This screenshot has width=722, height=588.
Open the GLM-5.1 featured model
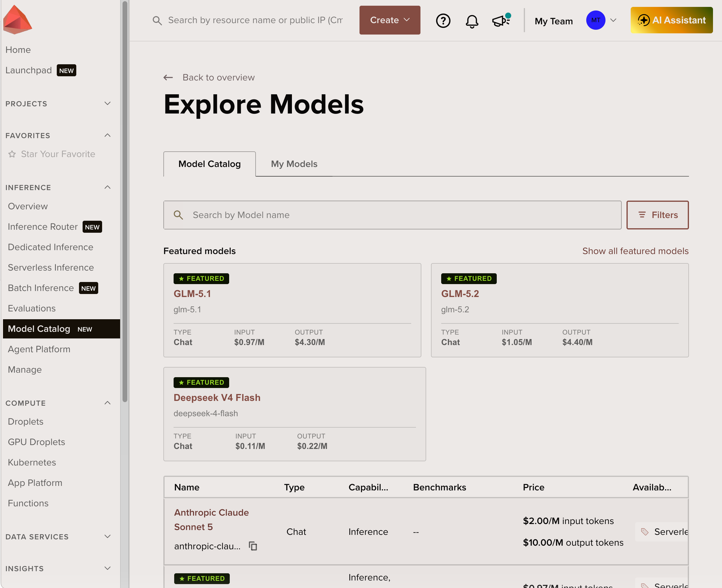tap(192, 294)
